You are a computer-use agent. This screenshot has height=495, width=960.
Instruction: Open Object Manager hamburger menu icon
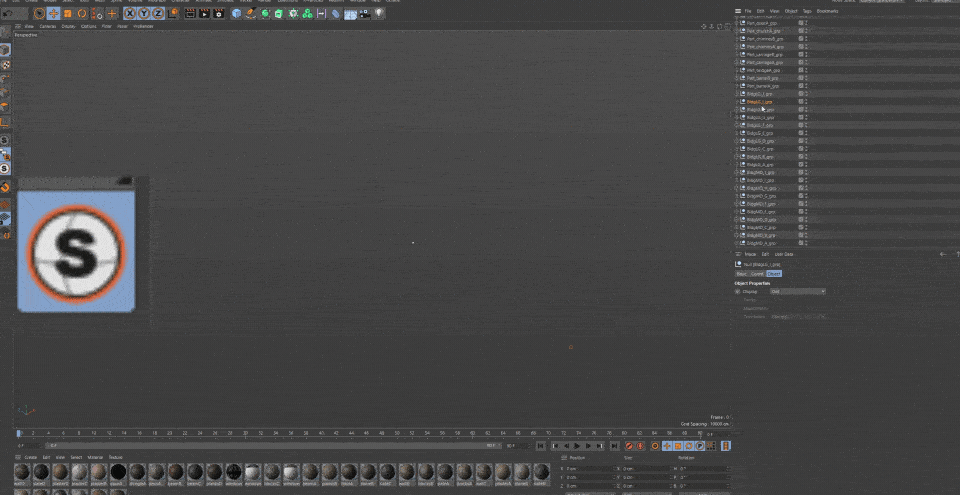[x=738, y=11]
